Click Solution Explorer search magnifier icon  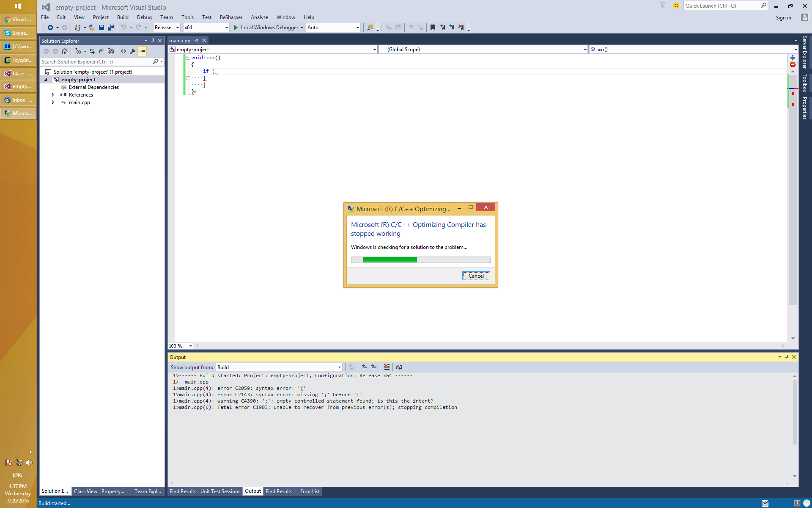[156, 62]
